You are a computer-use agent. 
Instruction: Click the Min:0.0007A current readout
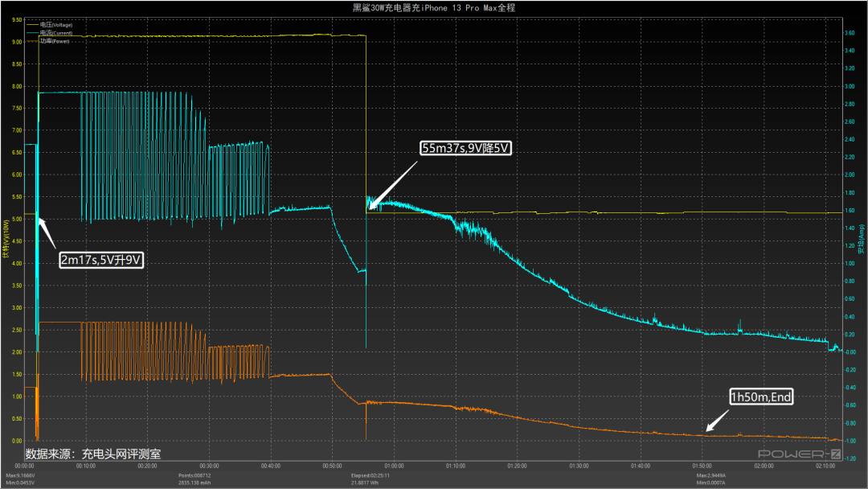click(711, 483)
